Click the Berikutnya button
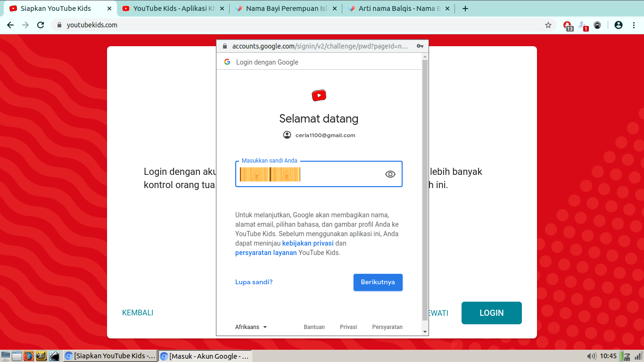 pyautogui.click(x=378, y=282)
